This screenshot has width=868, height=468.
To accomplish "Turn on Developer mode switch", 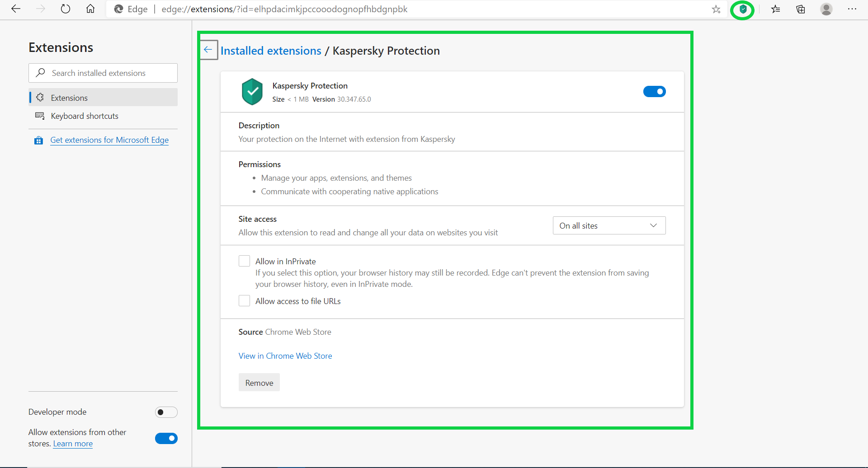I will tap(166, 412).
